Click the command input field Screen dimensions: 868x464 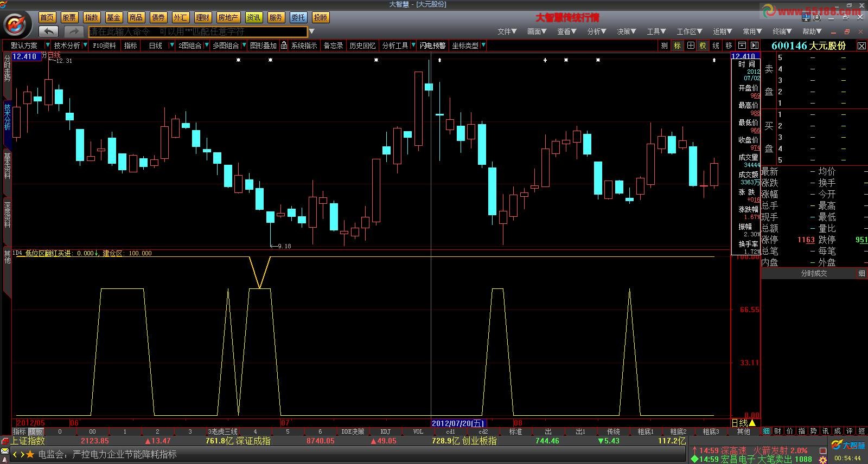click(198, 31)
